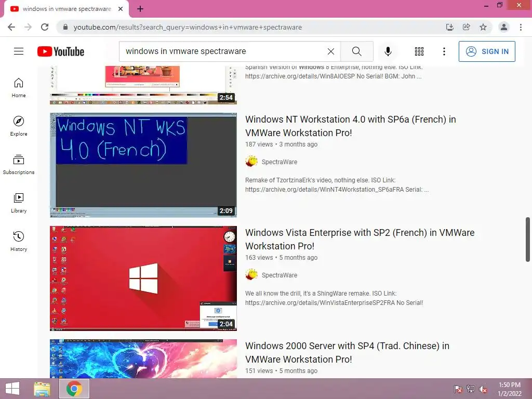Open the Chrome profile avatar

pos(504,27)
